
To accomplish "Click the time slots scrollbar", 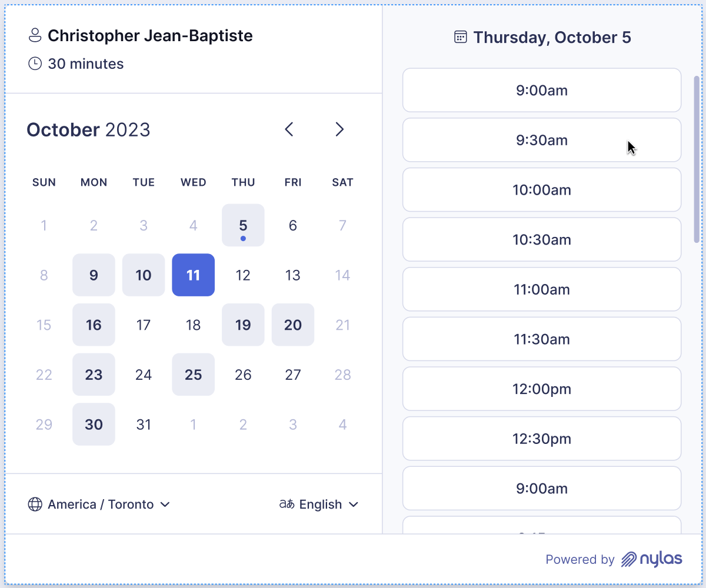I will pyautogui.click(x=697, y=159).
